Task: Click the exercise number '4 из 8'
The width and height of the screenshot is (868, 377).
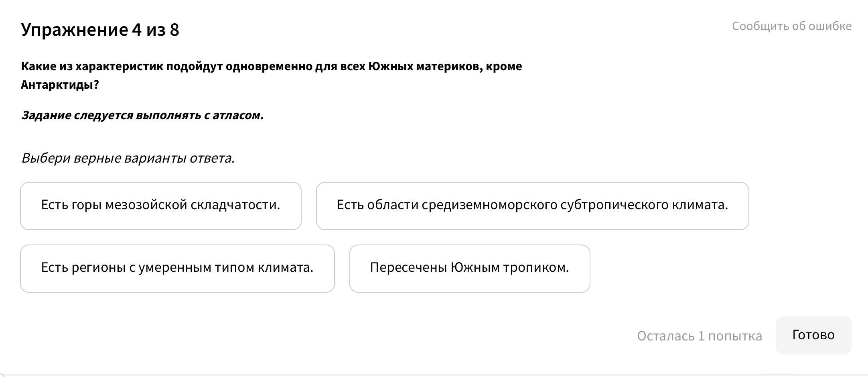Action: pyautogui.click(x=155, y=30)
